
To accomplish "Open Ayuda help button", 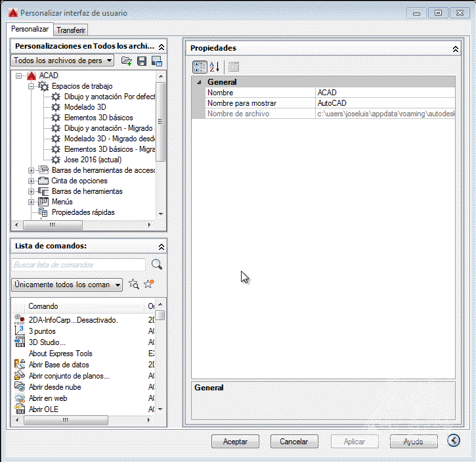I will pyautogui.click(x=414, y=442).
